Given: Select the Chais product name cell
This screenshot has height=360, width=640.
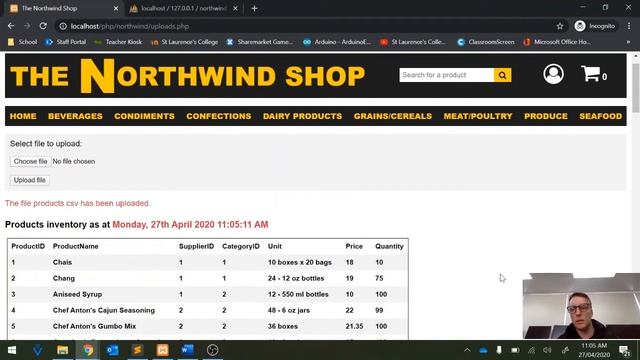Looking at the screenshot, I should click(62, 262).
